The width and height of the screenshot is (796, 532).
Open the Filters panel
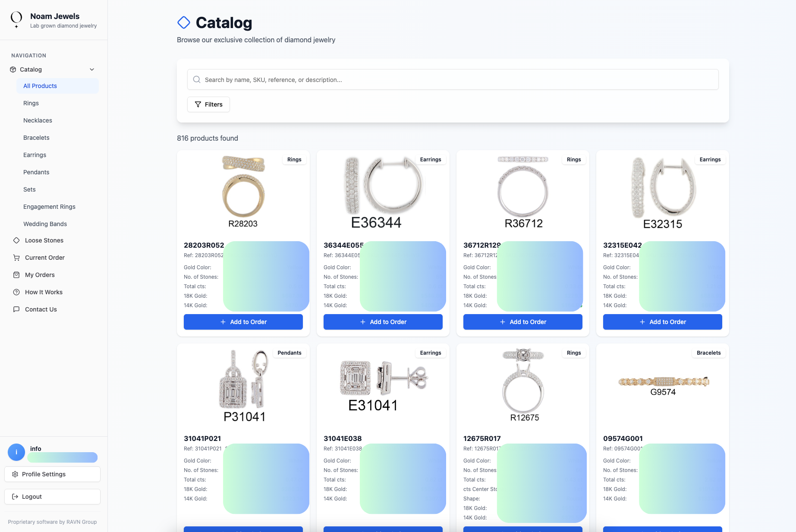(208, 104)
